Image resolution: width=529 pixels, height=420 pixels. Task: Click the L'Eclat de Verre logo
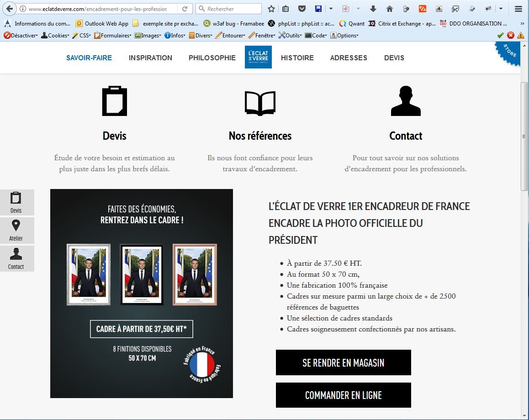point(258,57)
